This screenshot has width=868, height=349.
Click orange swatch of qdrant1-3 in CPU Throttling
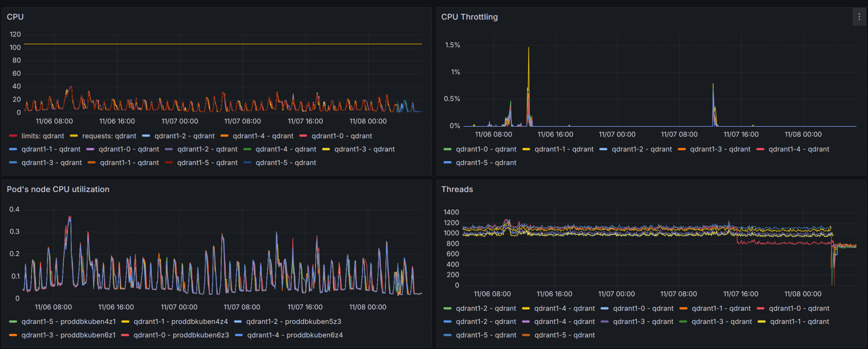tap(682, 149)
